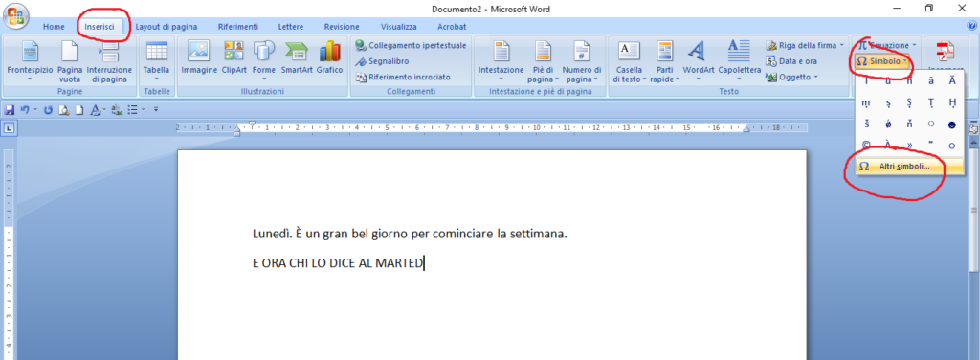
Task: Insert the » double angle symbol
Action: coord(909,145)
